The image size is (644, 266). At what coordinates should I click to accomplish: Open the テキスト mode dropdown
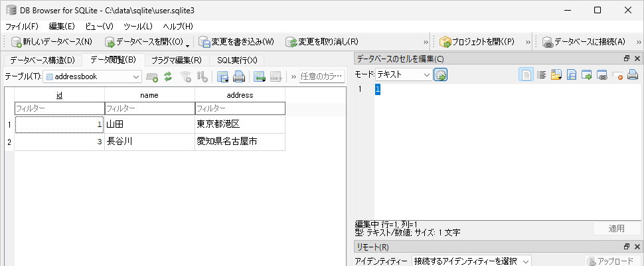pyautogui.click(x=404, y=75)
